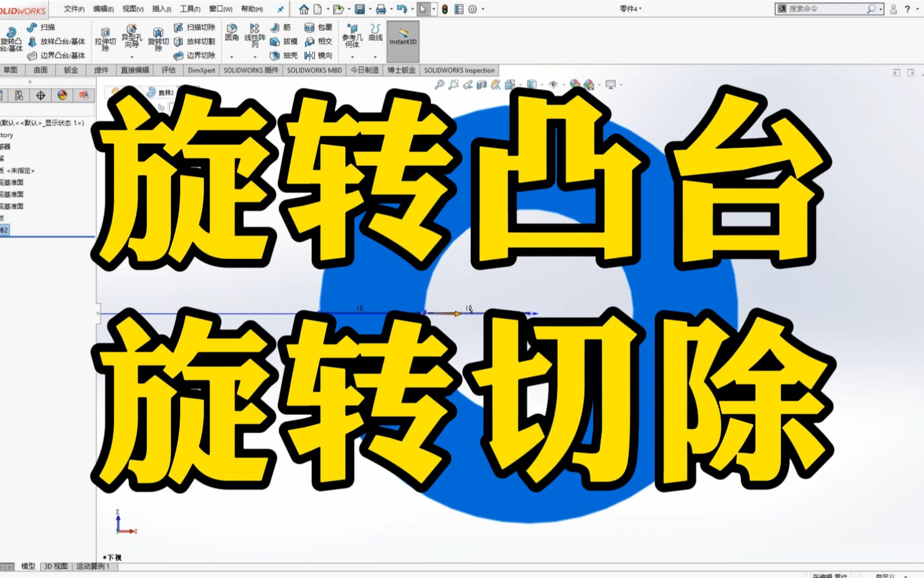Image resolution: width=924 pixels, height=578 pixels.
Task: Open the 插入(I) menu
Action: click(x=160, y=9)
